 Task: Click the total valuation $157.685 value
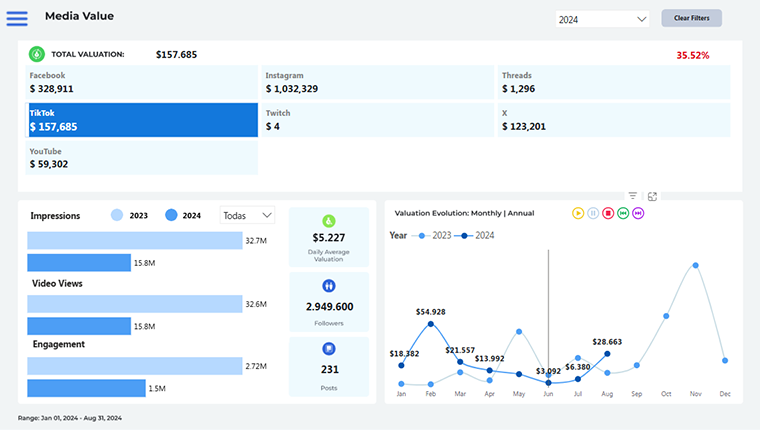click(176, 54)
